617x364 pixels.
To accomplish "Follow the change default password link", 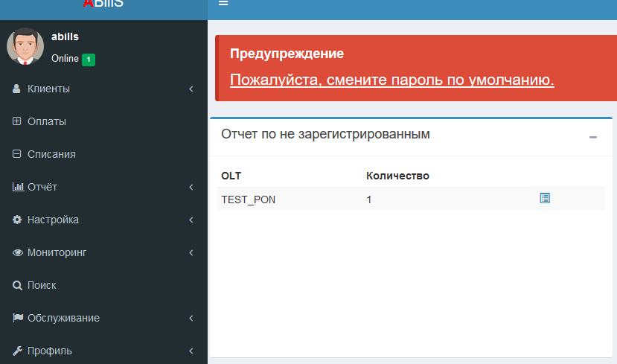I will click(x=391, y=80).
